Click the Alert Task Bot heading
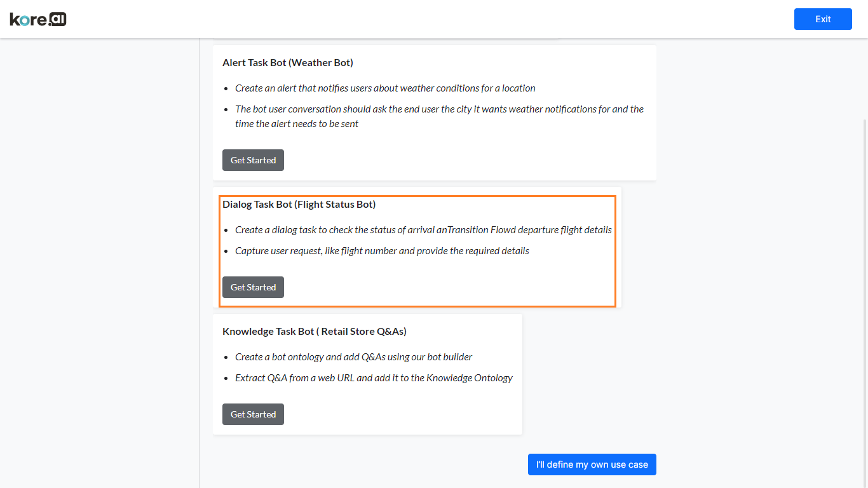 click(x=288, y=62)
